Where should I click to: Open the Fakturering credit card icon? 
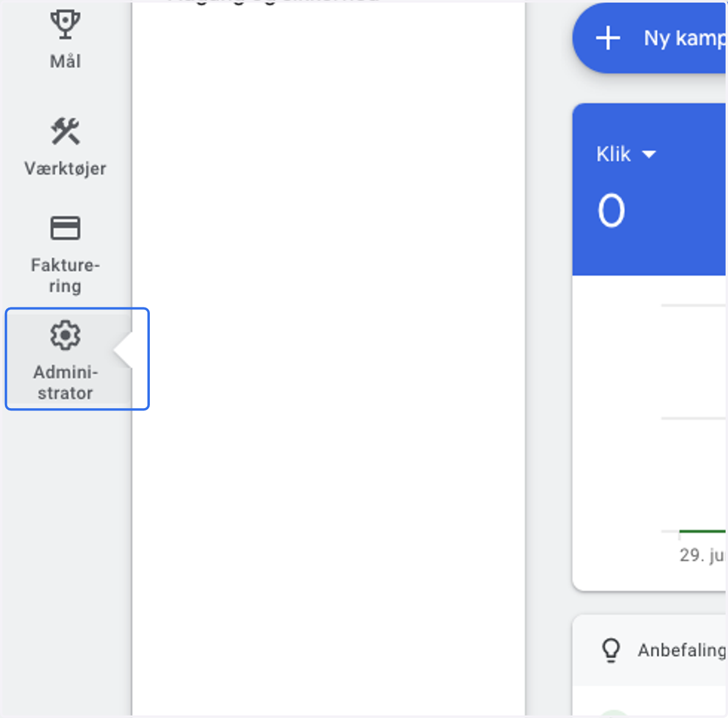[65, 229]
